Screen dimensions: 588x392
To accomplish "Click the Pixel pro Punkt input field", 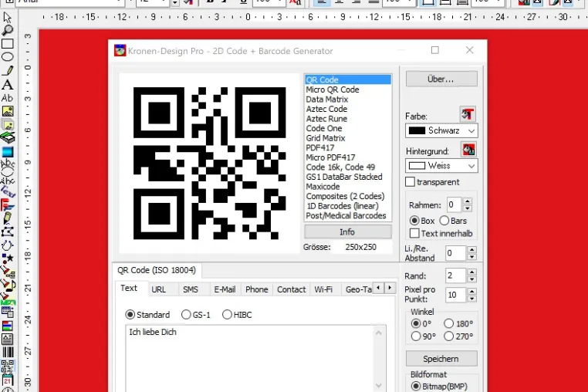I will (455, 295).
